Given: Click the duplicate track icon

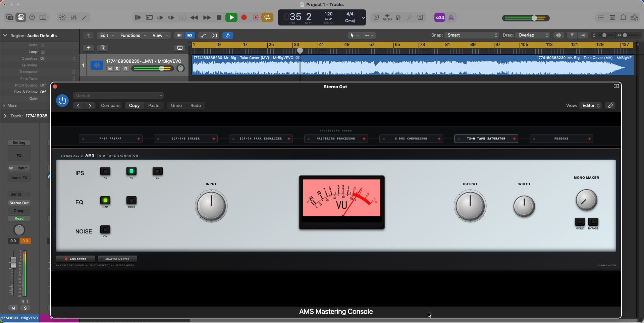Looking at the screenshot, I should tap(103, 48).
